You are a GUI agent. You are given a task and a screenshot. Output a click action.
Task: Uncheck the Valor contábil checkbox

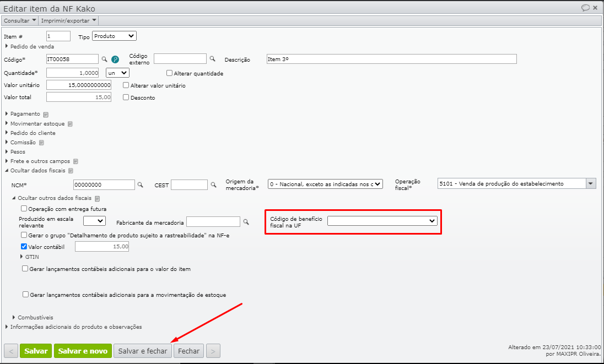24,247
